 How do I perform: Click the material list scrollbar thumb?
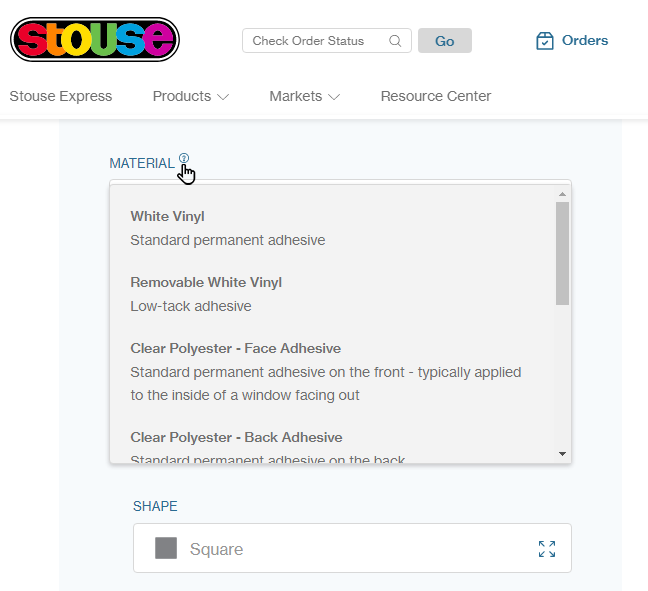[x=562, y=252]
